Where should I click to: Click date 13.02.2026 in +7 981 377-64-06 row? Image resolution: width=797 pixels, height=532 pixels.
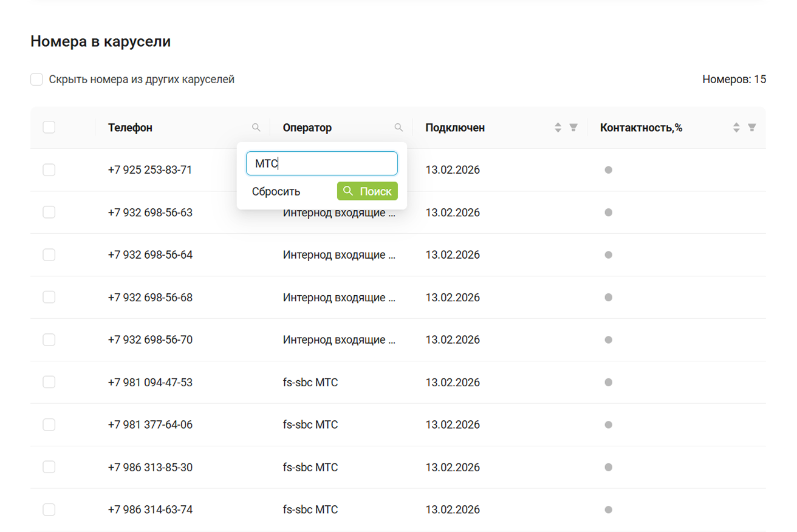(x=453, y=425)
